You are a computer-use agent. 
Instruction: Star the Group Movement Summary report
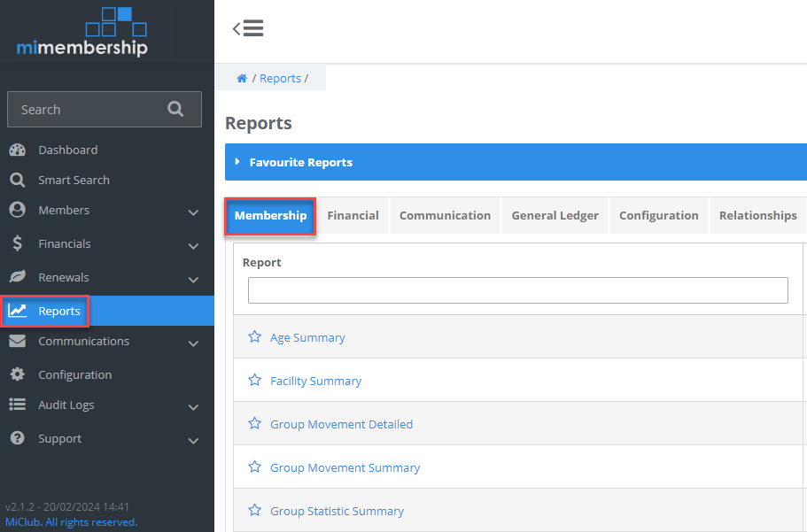(x=255, y=466)
